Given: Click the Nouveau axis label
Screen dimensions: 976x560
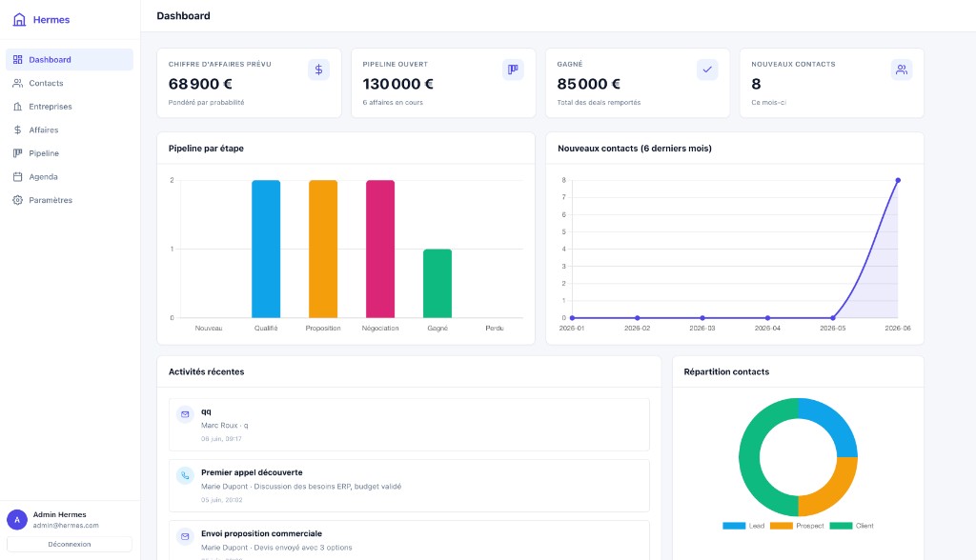Looking at the screenshot, I should 209,328.
